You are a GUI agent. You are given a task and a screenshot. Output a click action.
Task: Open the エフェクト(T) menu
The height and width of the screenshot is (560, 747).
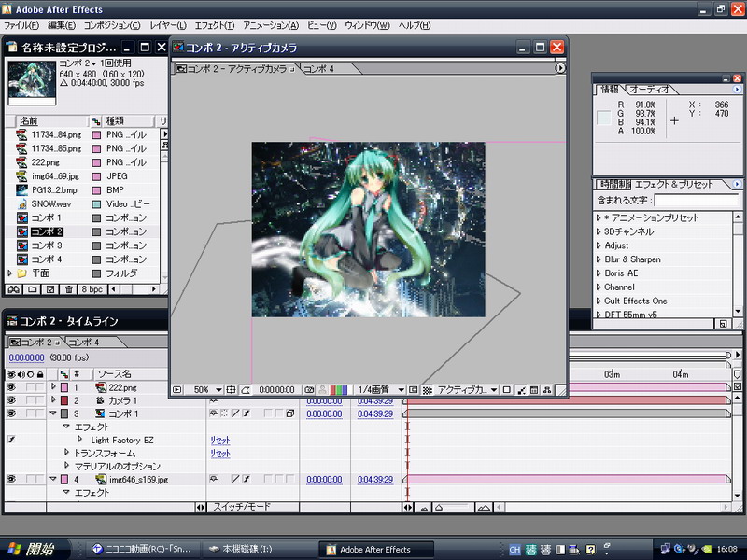pyautogui.click(x=215, y=25)
